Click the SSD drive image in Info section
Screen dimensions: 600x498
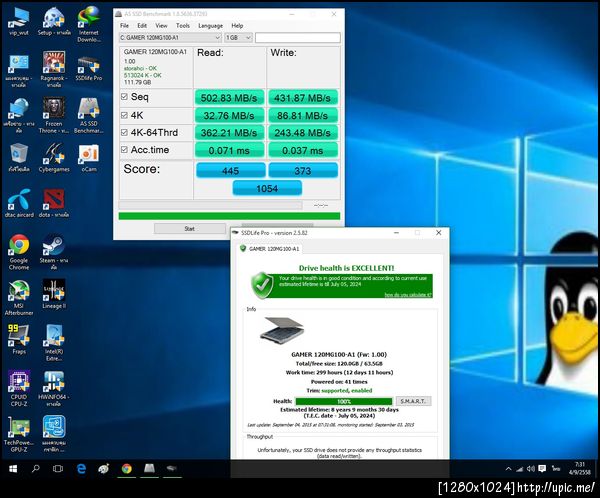point(282,330)
